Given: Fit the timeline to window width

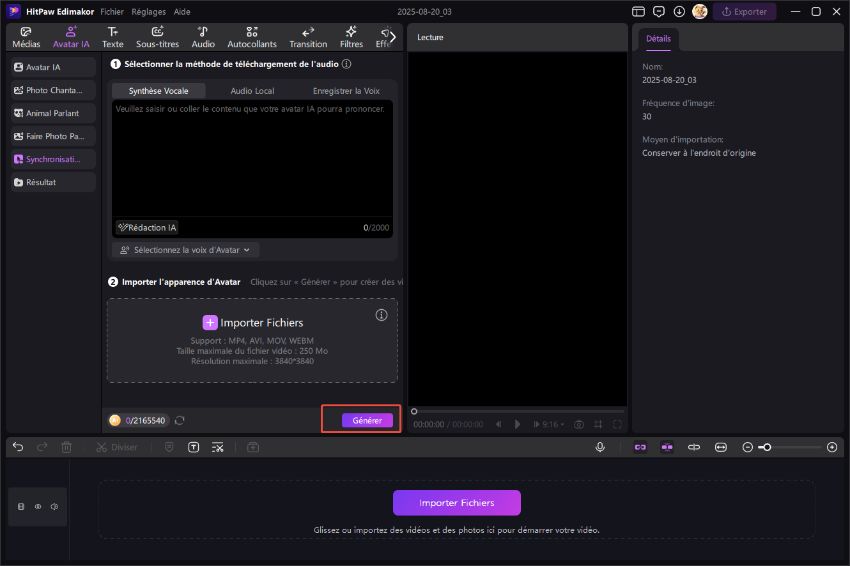Looking at the screenshot, I should tap(720, 447).
